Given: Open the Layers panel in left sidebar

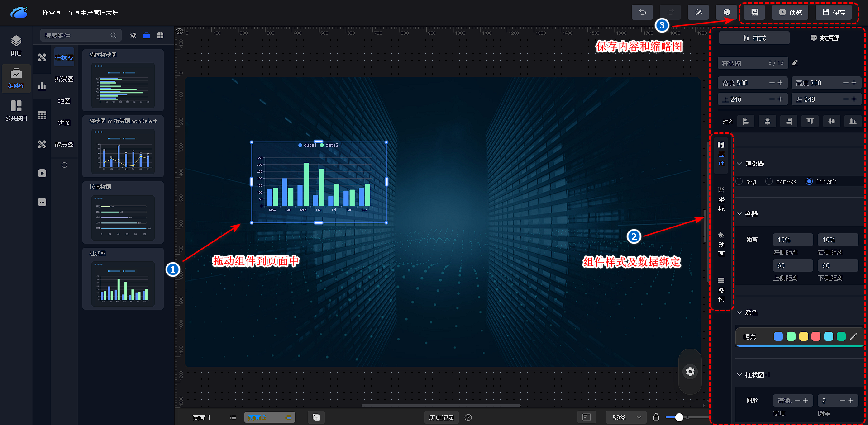Looking at the screenshot, I should [16, 45].
